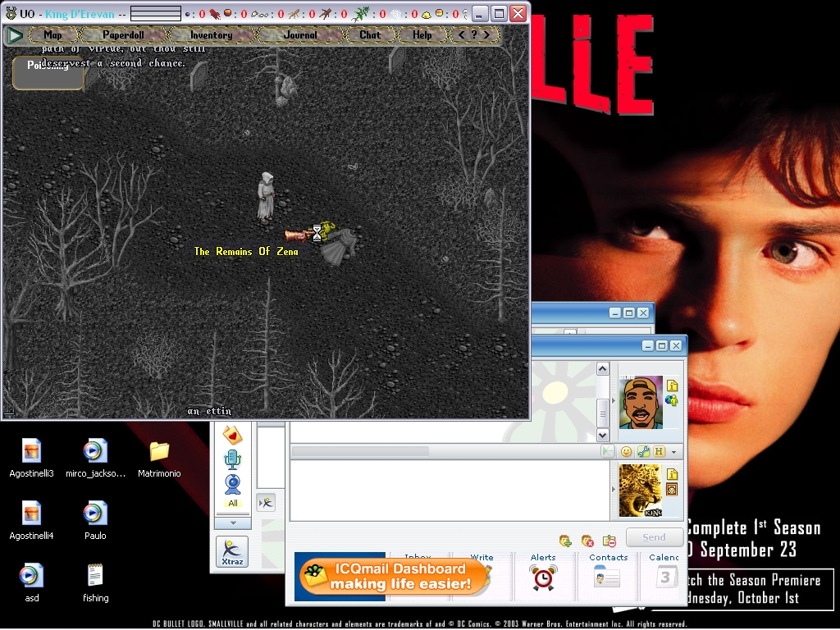The width and height of the screenshot is (840, 630).
Task: Insert a smiley emoticon in ICQ
Action: point(626,452)
